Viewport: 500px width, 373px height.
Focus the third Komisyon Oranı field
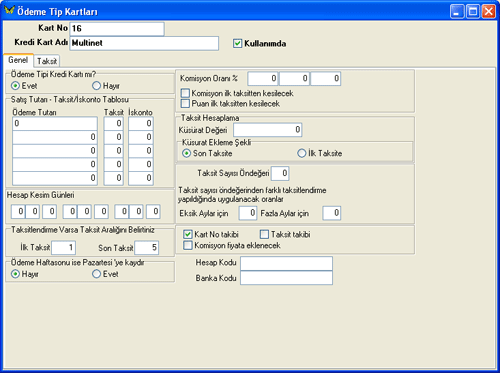pyautogui.click(x=326, y=79)
